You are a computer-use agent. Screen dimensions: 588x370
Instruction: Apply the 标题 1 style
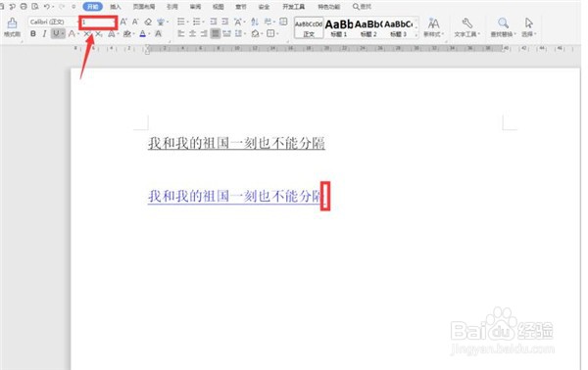339,27
